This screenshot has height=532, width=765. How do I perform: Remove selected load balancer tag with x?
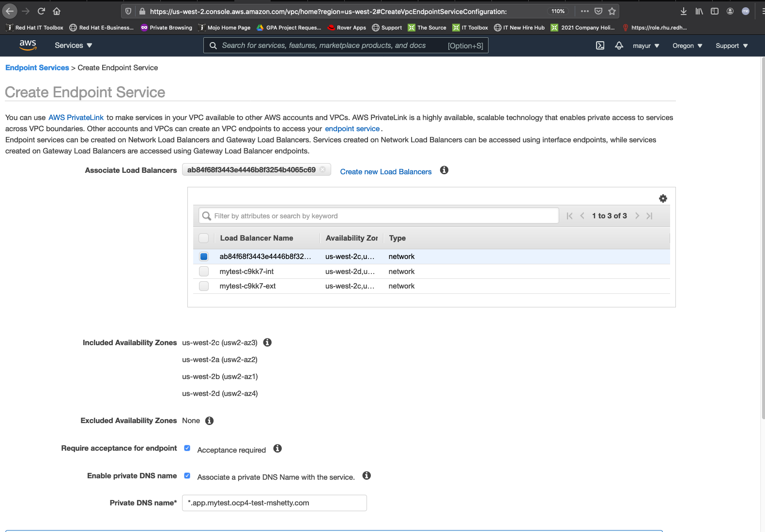click(322, 170)
